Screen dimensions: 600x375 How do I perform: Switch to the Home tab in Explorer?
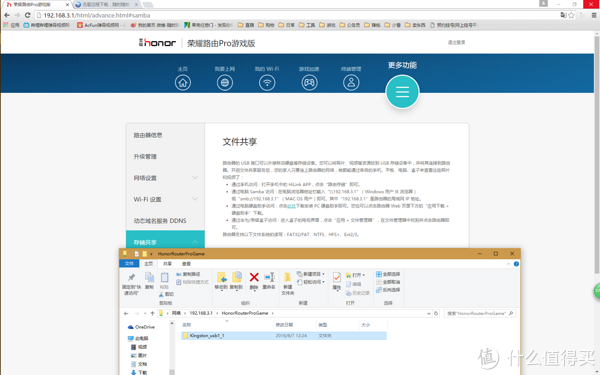tap(148, 264)
